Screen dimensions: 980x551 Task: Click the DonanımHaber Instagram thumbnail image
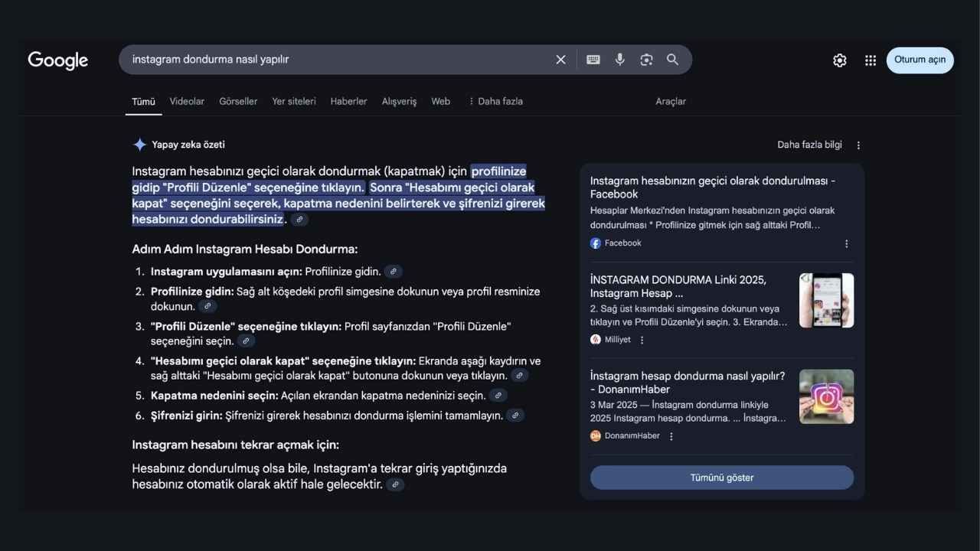click(x=826, y=396)
